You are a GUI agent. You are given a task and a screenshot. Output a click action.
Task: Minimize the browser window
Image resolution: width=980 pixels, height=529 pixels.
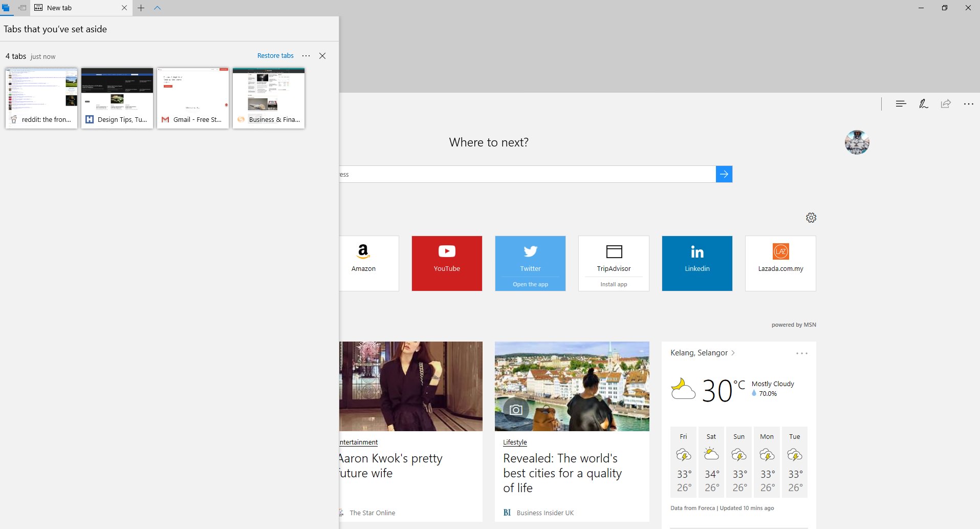[921, 8]
